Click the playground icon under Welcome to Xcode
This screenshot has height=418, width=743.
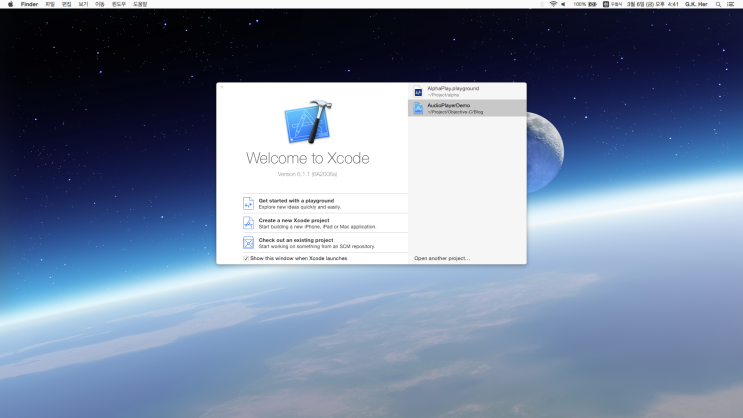pyautogui.click(x=249, y=203)
